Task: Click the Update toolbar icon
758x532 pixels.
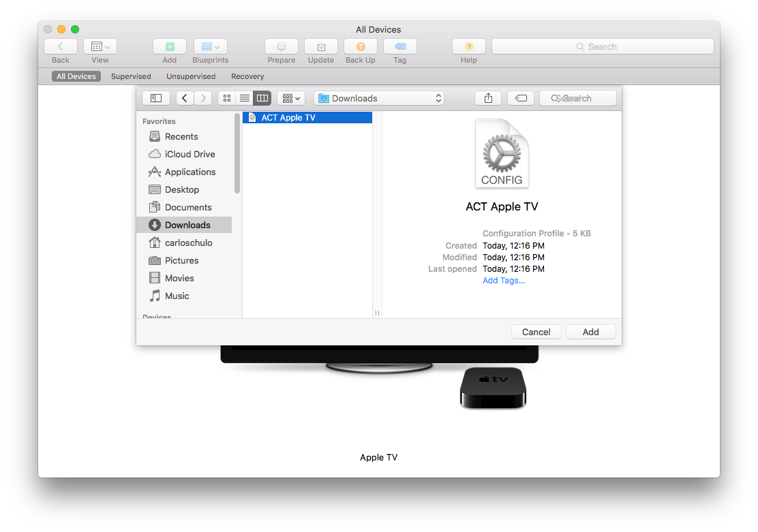Action: (321, 46)
